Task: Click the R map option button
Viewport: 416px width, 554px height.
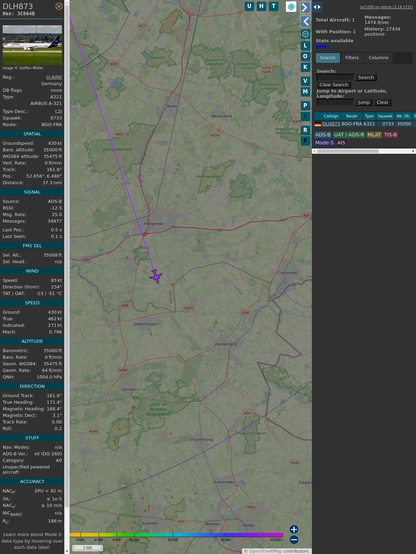Action: pos(305,130)
